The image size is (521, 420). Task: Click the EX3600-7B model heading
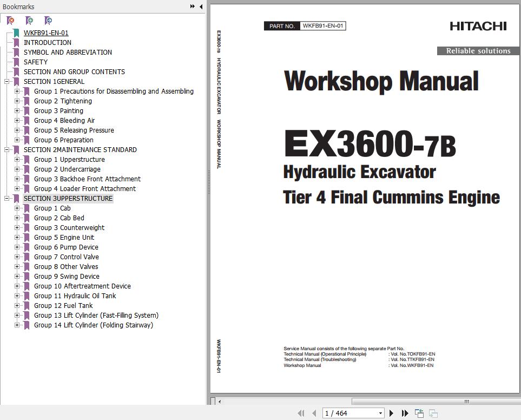click(x=370, y=143)
